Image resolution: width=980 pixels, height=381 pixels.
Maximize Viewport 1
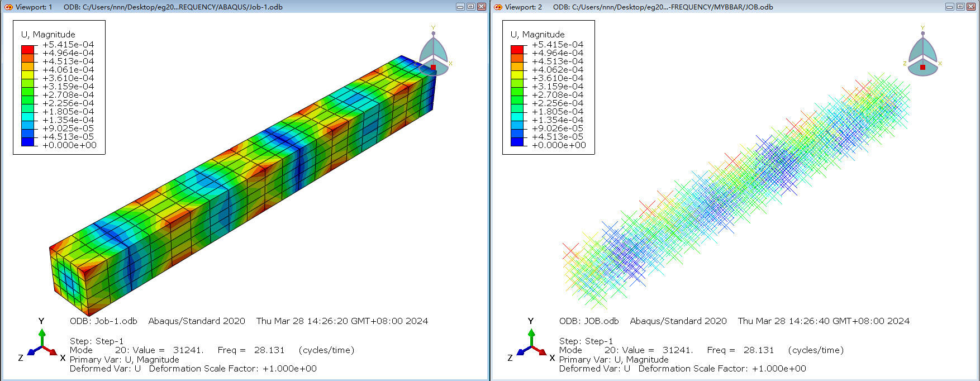(470, 7)
